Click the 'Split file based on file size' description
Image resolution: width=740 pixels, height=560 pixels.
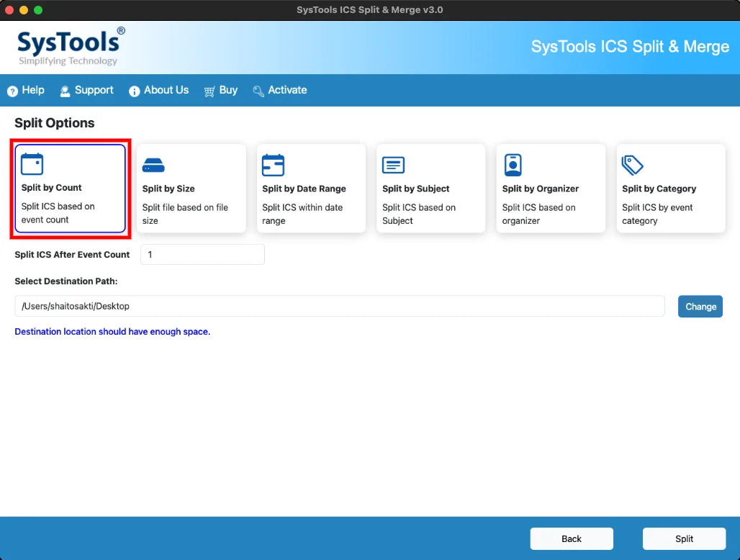coord(185,214)
